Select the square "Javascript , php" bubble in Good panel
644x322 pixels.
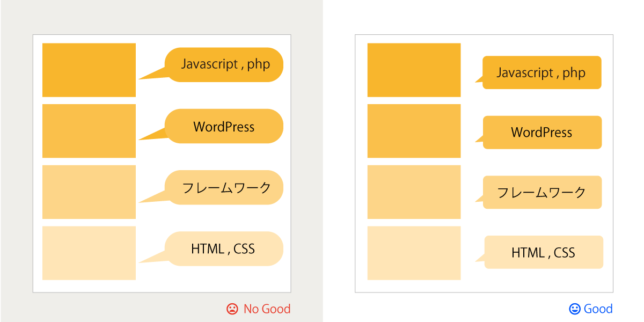point(542,72)
